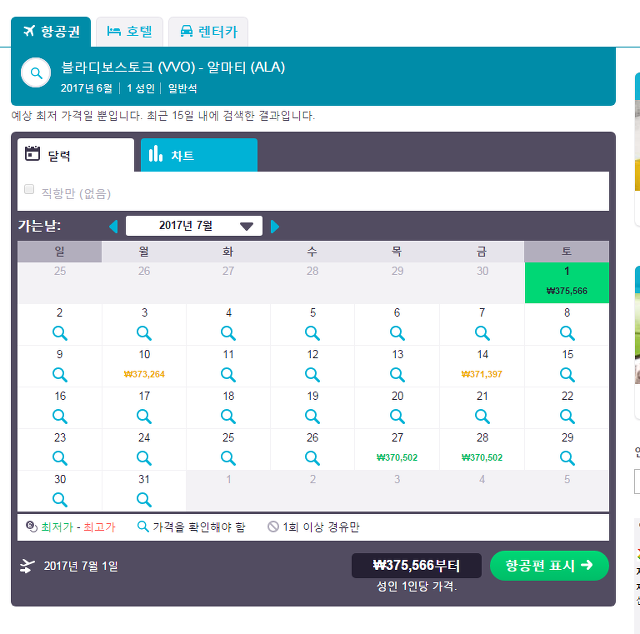Viewport: 640px width, 634px height.
Task: Select the 달력 calendar view tab
Action: [x=76, y=155]
